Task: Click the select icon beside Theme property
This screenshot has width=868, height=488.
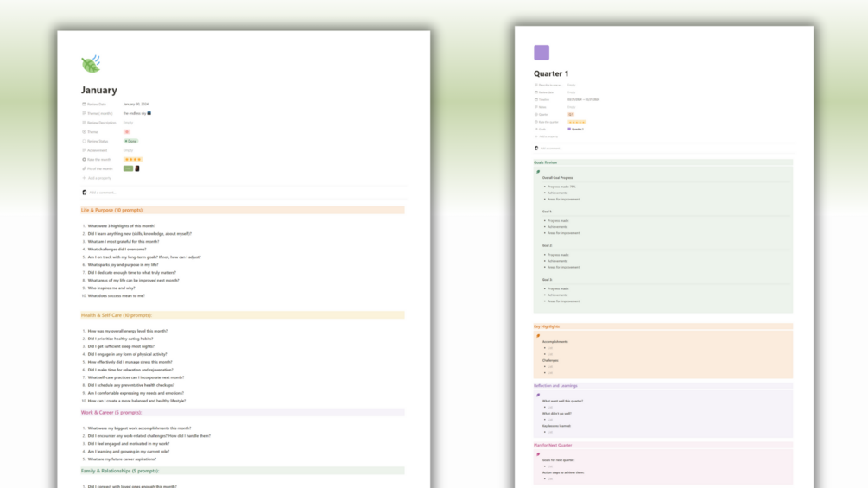Action: point(84,131)
